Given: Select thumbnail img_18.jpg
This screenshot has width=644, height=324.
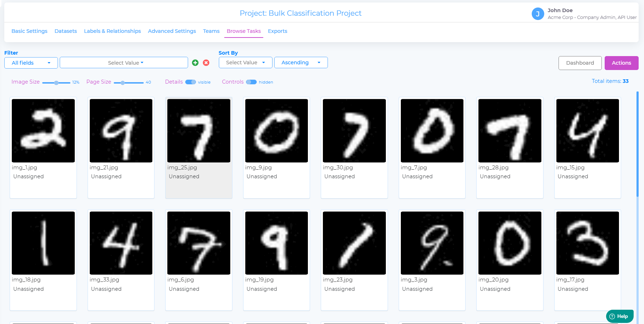Looking at the screenshot, I should pos(43,243).
